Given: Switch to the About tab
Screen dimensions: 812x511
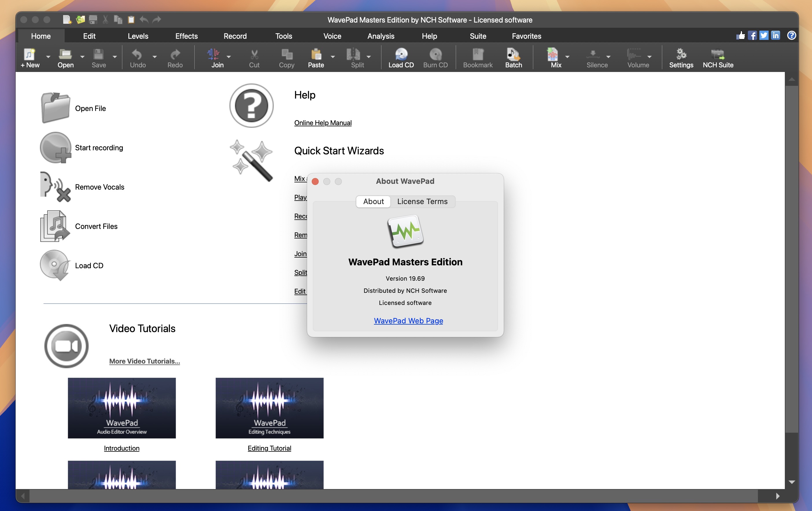Looking at the screenshot, I should [x=373, y=201].
